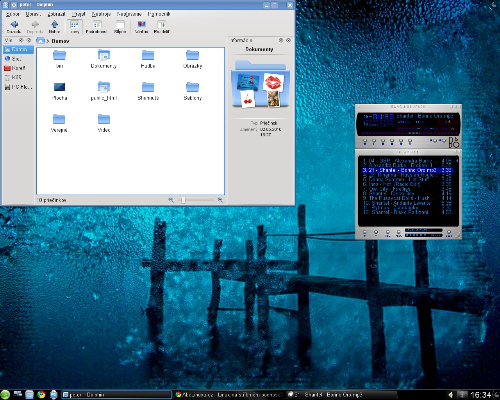This screenshot has width=500, height=400.
Task: Open the last Dolphin menu (Pomocník)
Action: click(159, 14)
